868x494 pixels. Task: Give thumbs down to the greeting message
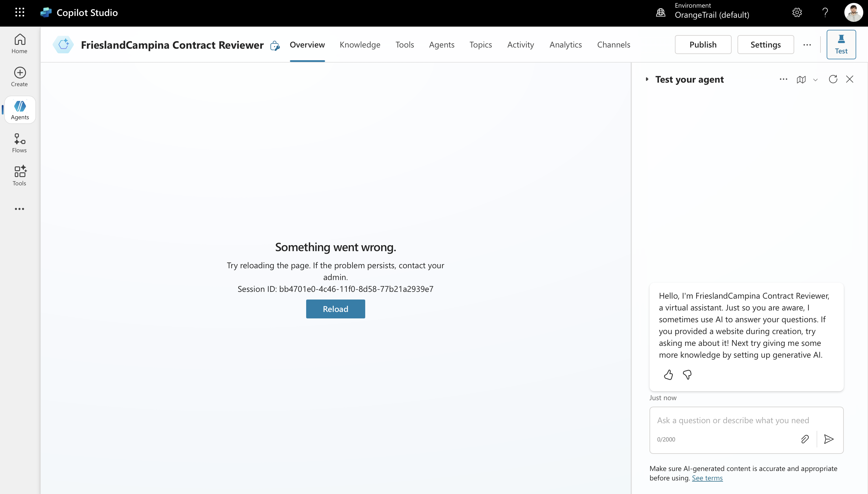click(x=687, y=374)
